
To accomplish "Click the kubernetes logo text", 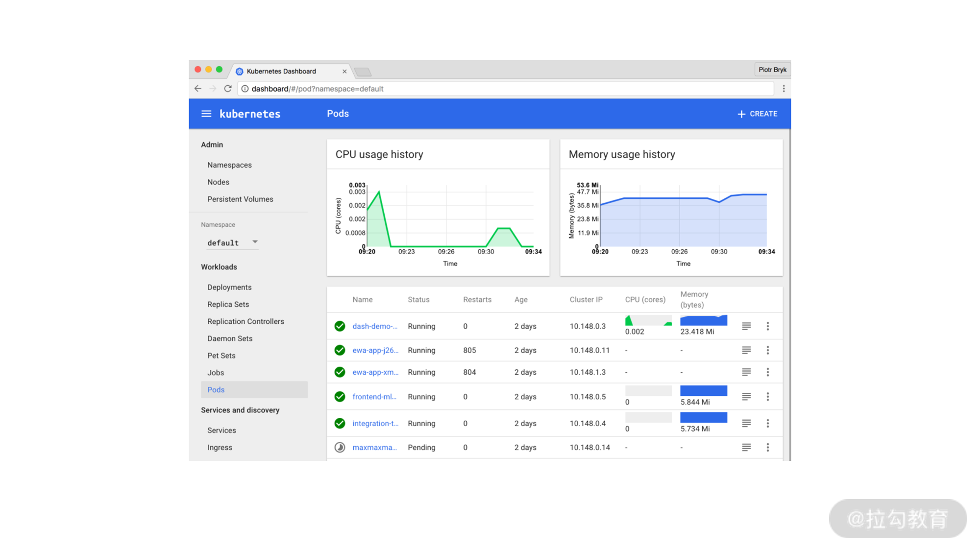I will tap(250, 114).
